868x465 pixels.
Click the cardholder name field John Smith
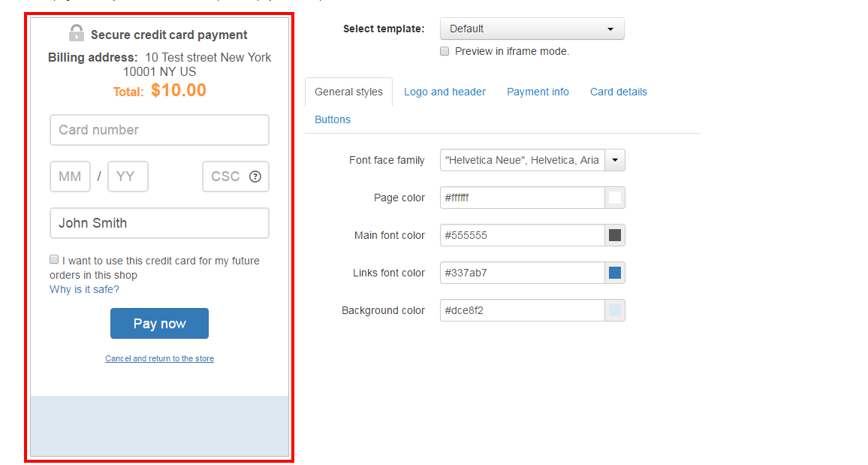(x=159, y=223)
